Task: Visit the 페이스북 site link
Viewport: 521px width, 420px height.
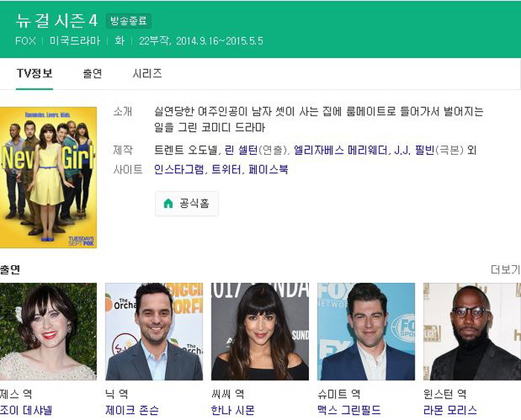Action: (266, 169)
